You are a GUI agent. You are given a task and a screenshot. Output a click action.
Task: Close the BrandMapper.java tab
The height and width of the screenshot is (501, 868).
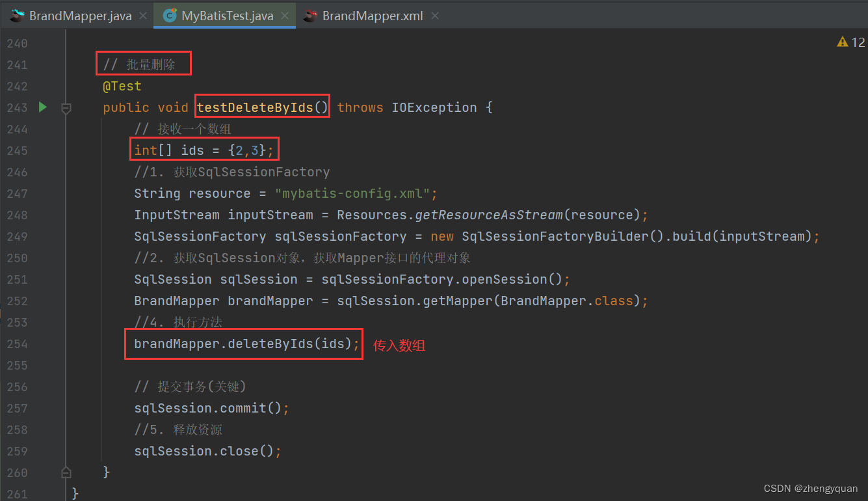click(x=144, y=16)
